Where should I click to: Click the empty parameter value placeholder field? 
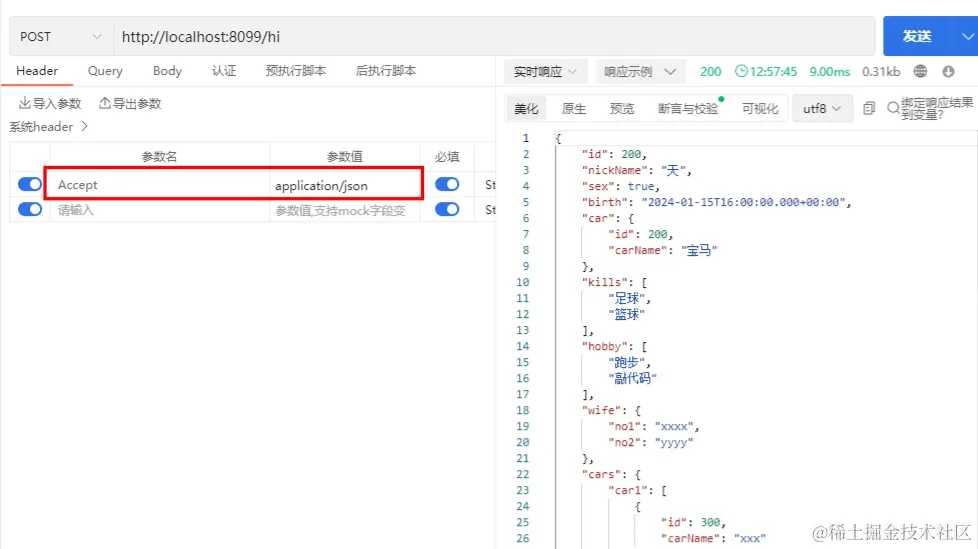click(x=344, y=210)
